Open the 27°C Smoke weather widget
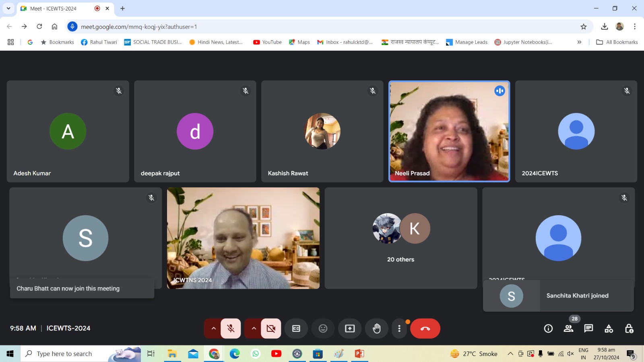The image size is (644, 362). click(474, 354)
